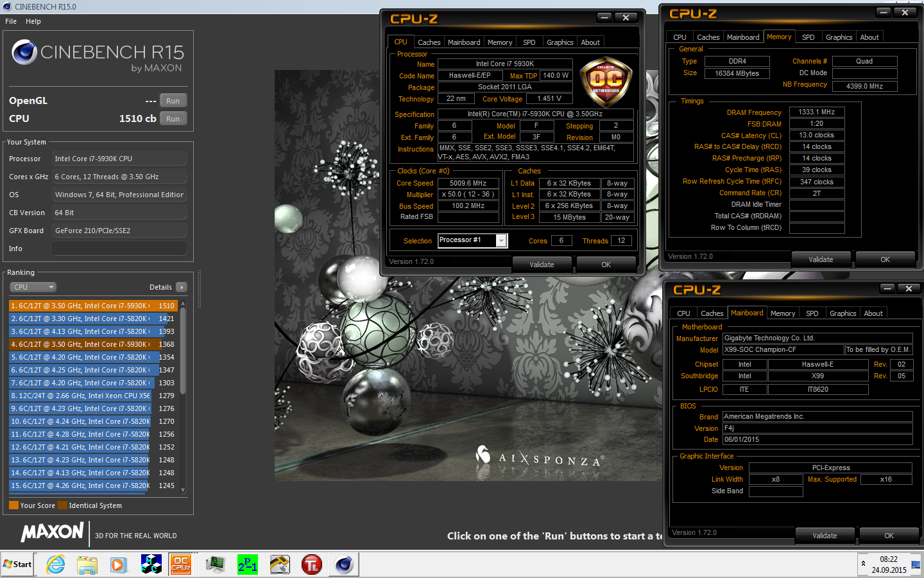
Task: Click ranking list scrollbar up arrow
Action: coord(183,303)
